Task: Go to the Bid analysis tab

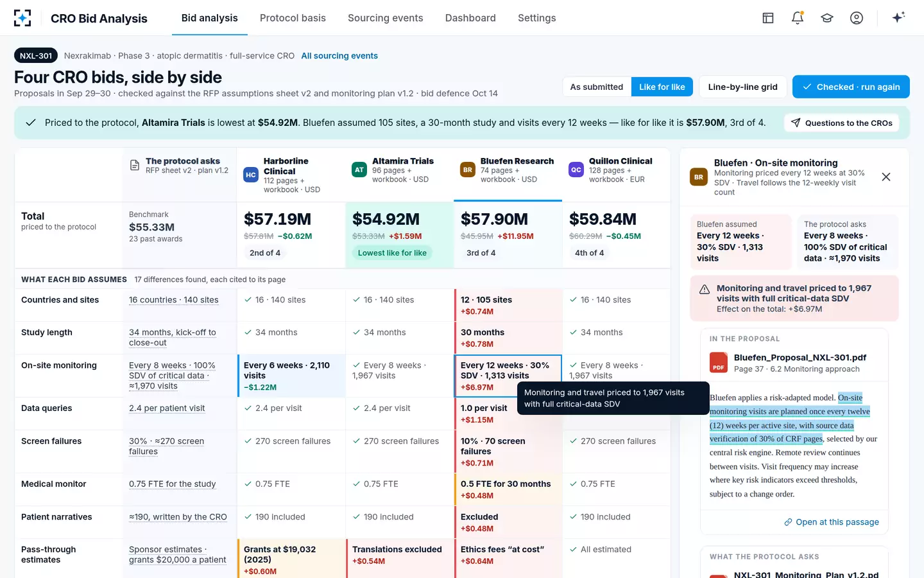Action: click(x=210, y=18)
